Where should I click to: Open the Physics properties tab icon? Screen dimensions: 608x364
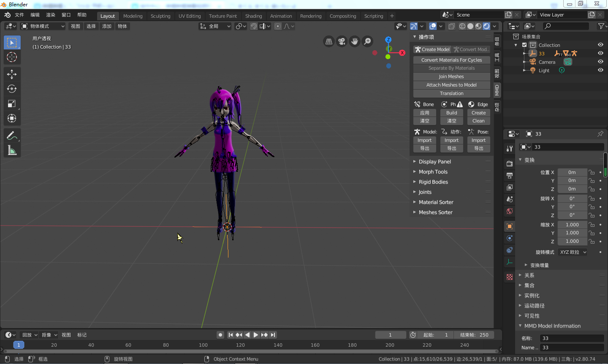coord(510,238)
